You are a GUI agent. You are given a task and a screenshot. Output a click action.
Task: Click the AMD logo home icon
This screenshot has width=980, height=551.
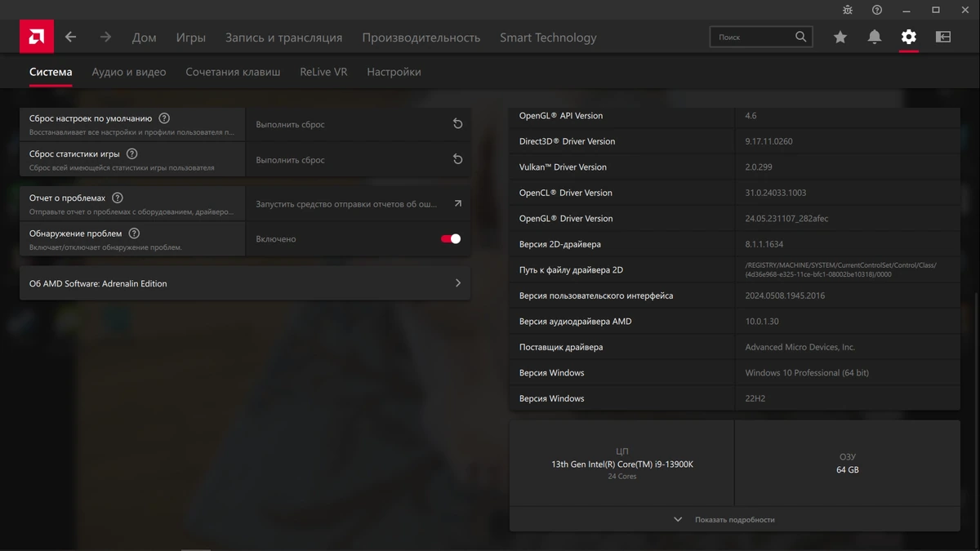(x=37, y=37)
